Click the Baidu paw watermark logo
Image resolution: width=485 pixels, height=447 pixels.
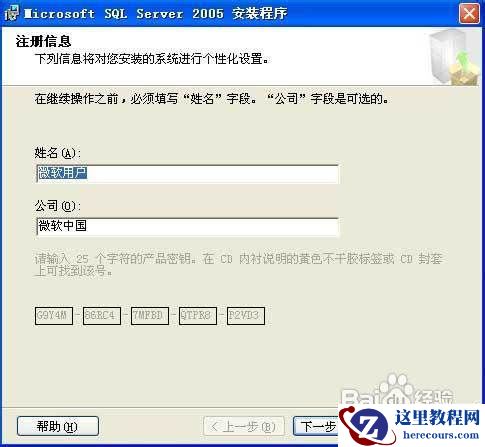[x=395, y=390]
